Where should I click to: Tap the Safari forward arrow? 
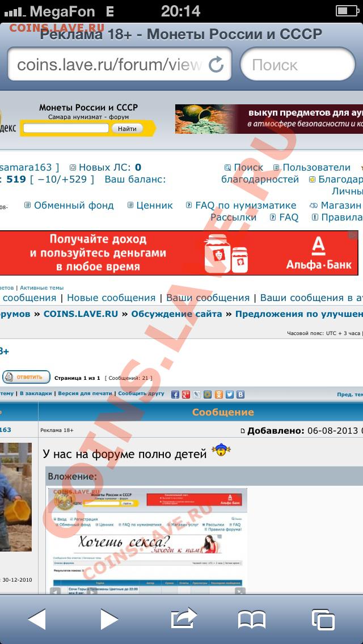pos(109,620)
